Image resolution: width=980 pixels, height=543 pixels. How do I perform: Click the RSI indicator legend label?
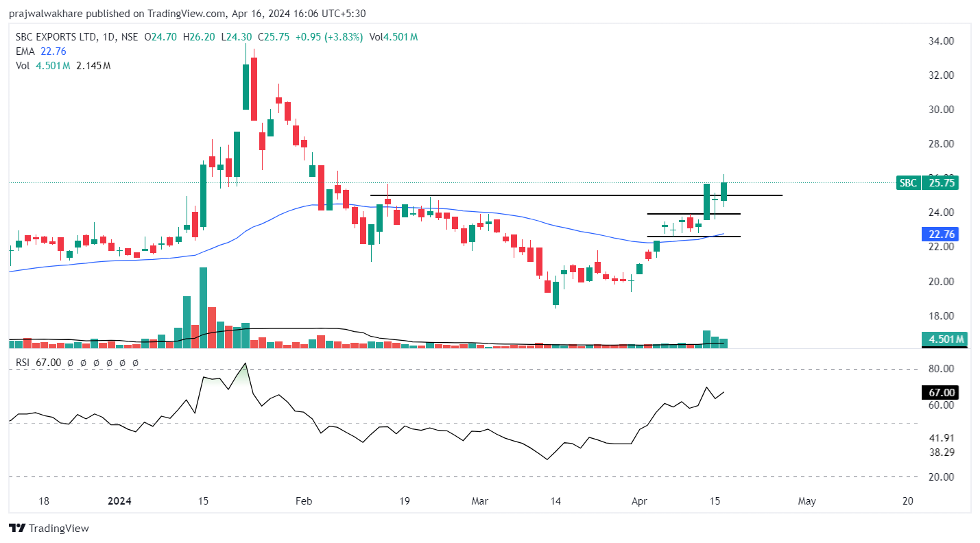(x=24, y=362)
